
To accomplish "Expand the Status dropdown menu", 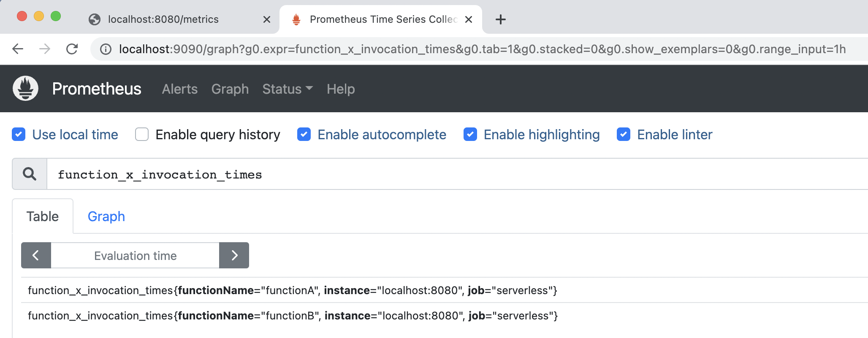I will tap(287, 89).
